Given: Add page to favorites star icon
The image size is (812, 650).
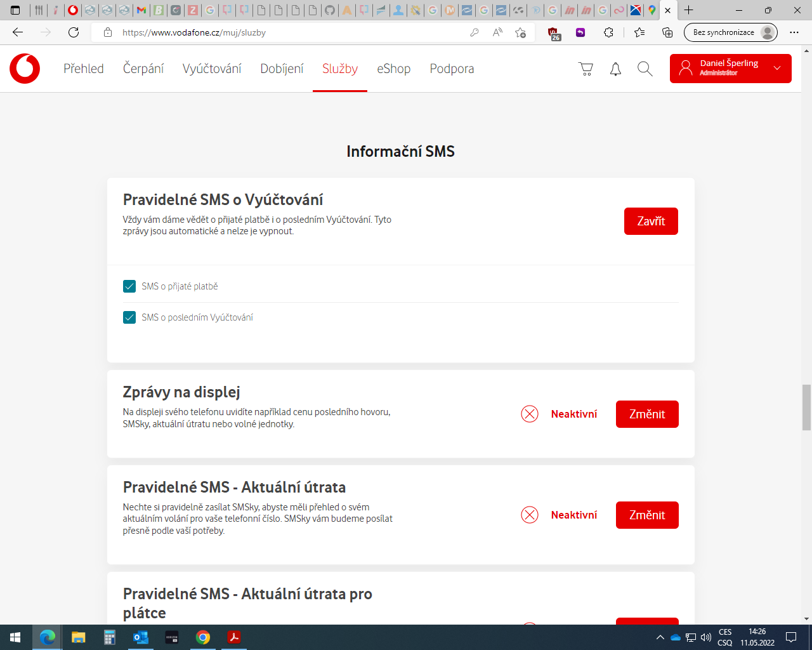Looking at the screenshot, I should coord(521,32).
